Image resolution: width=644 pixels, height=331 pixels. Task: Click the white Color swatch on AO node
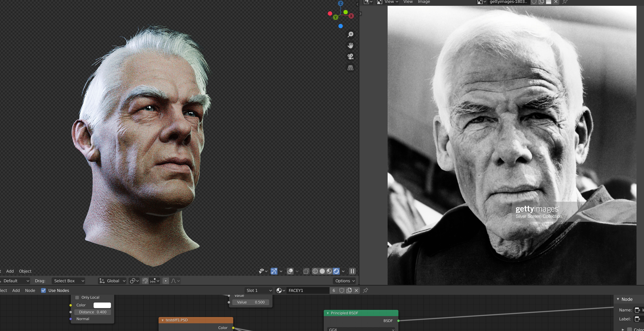tap(102, 305)
